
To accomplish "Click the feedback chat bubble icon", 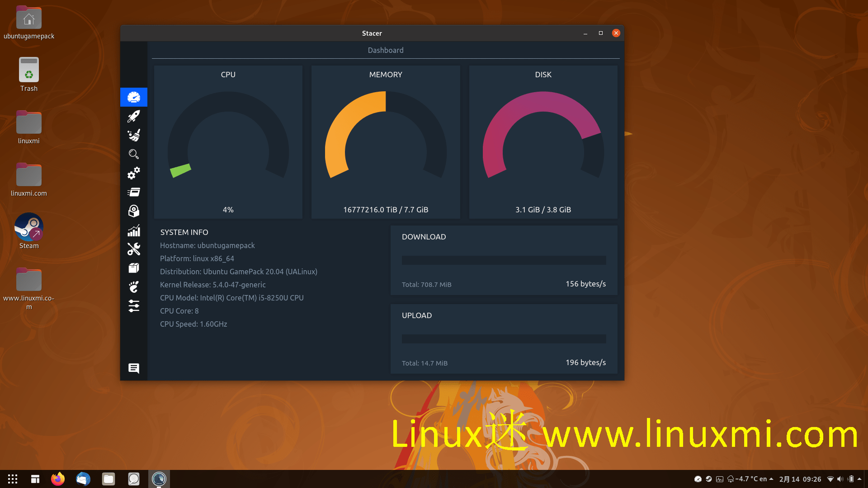I will (x=134, y=368).
